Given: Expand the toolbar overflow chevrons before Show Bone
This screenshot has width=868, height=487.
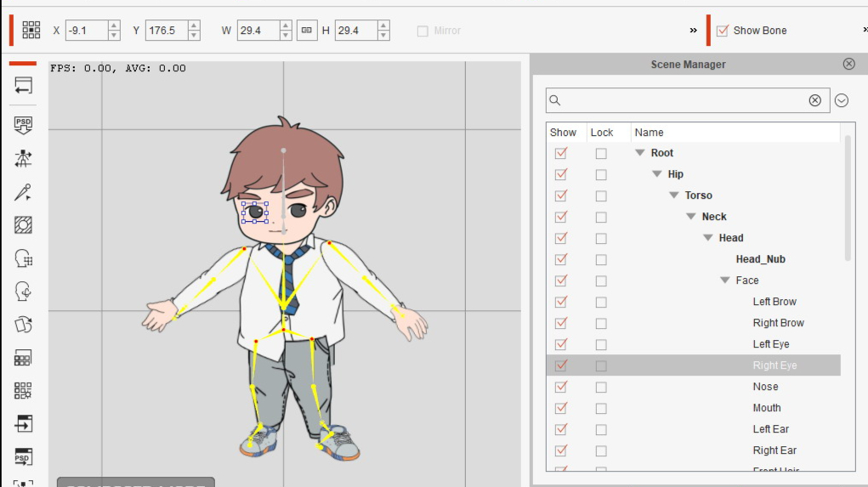Looking at the screenshot, I should coord(693,31).
